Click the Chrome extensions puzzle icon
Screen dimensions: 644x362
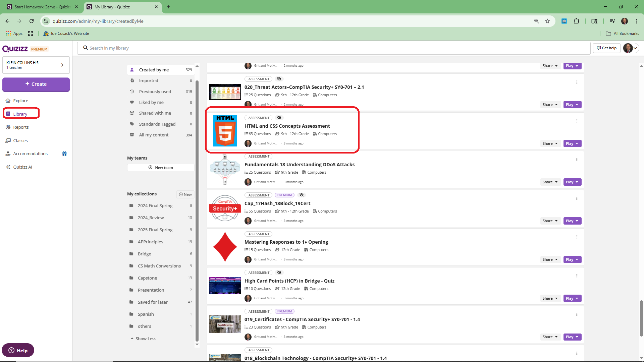pyautogui.click(x=576, y=21)
